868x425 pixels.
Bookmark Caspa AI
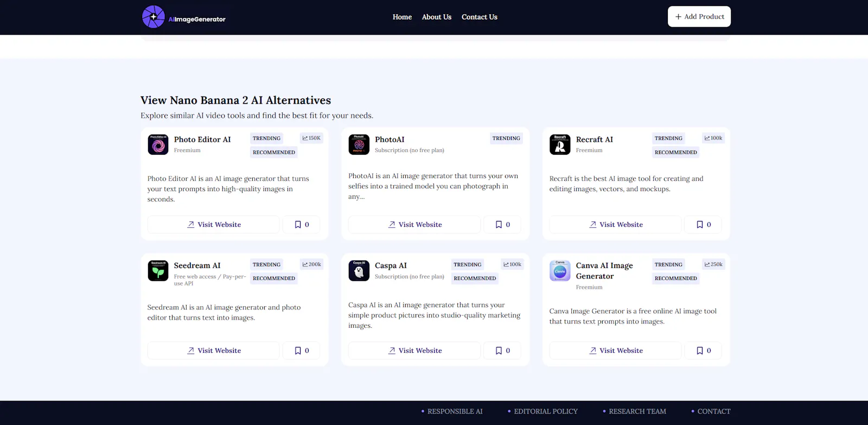pos(502,351)
